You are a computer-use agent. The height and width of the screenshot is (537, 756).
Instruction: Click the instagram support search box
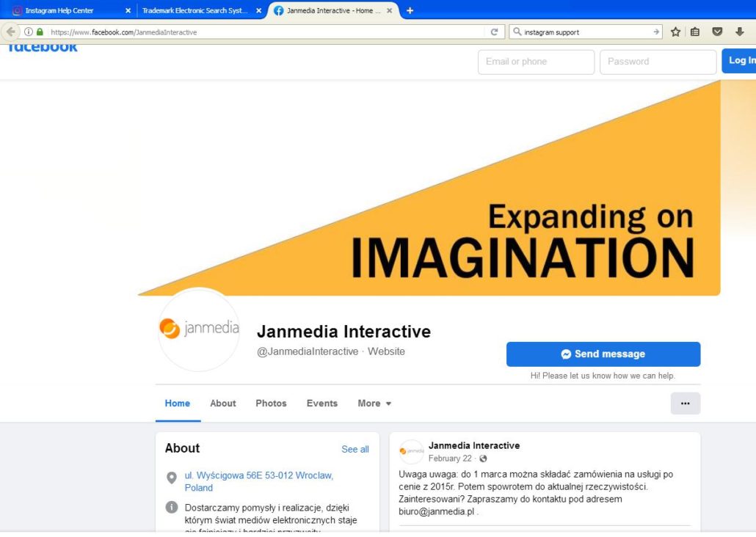(x=585, y=32)
